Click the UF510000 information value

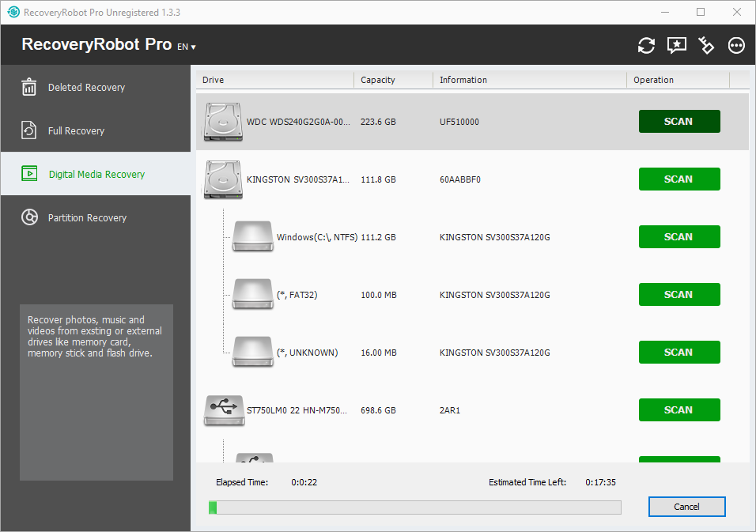point(459,122)
